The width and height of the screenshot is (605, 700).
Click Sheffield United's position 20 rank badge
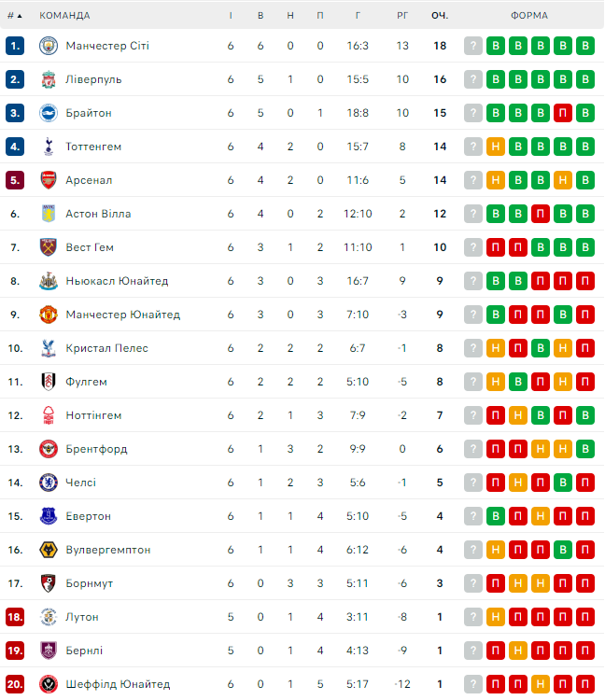tap(14, 684)
